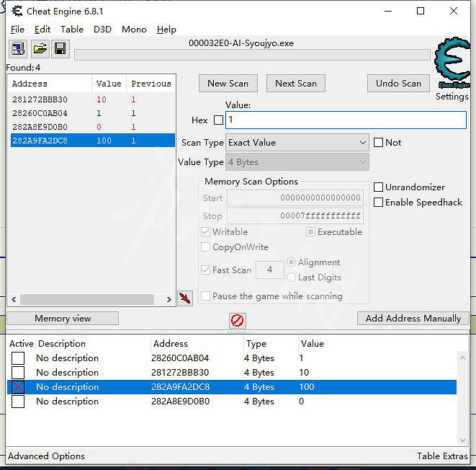Open the Table menu
The width and height of the screenshot is (476, 470).
71,30
